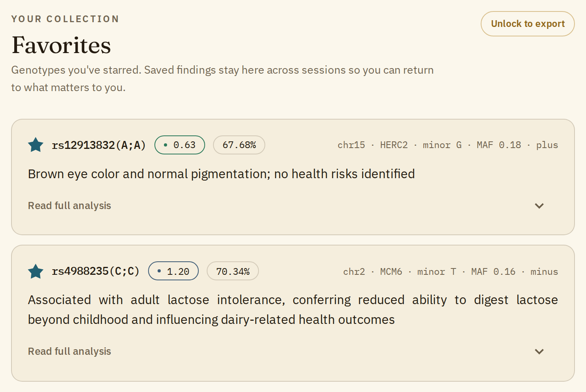
Task: Click the 67.68% frequency pill
Action: [239, 145]
